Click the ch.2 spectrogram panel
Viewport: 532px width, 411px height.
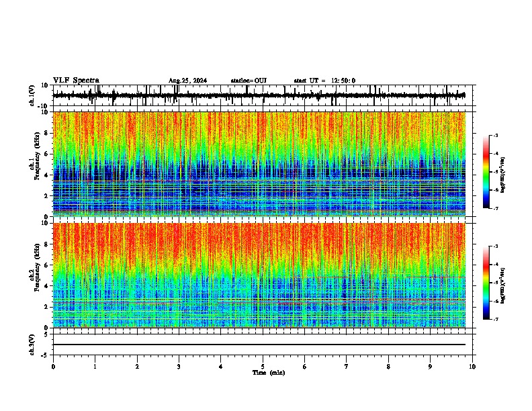pyautogui.click(x=259, y=275)
